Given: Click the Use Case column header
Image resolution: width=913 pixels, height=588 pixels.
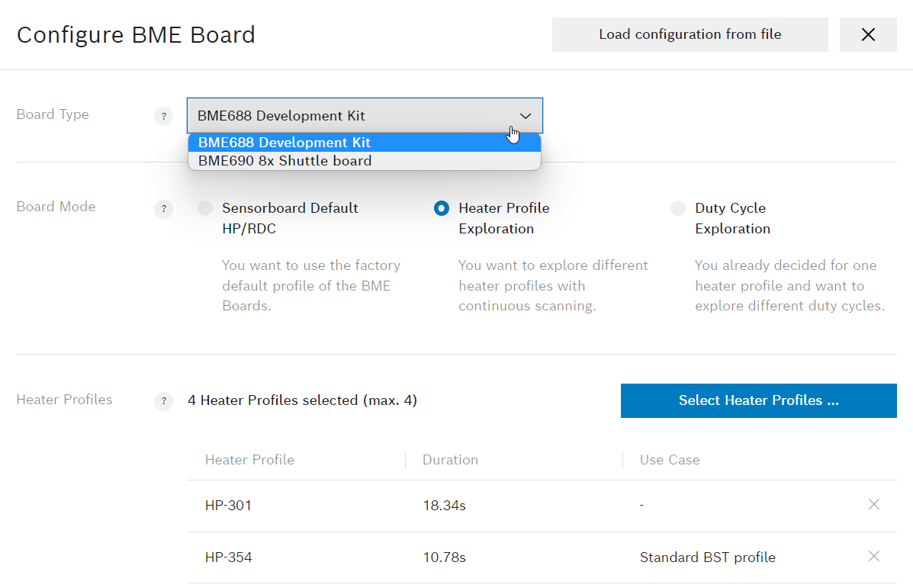Looking at the screenshot, I should [670, 460].
